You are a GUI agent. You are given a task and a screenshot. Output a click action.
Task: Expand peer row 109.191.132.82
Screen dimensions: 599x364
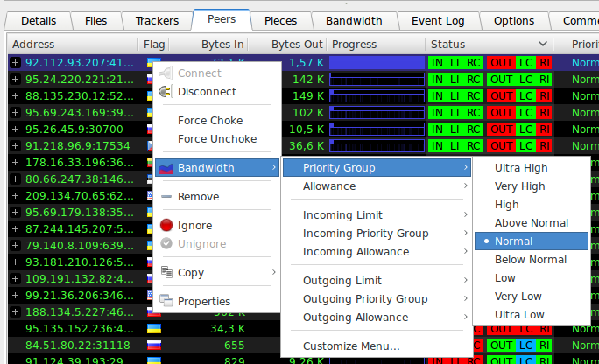coord(15,279)
